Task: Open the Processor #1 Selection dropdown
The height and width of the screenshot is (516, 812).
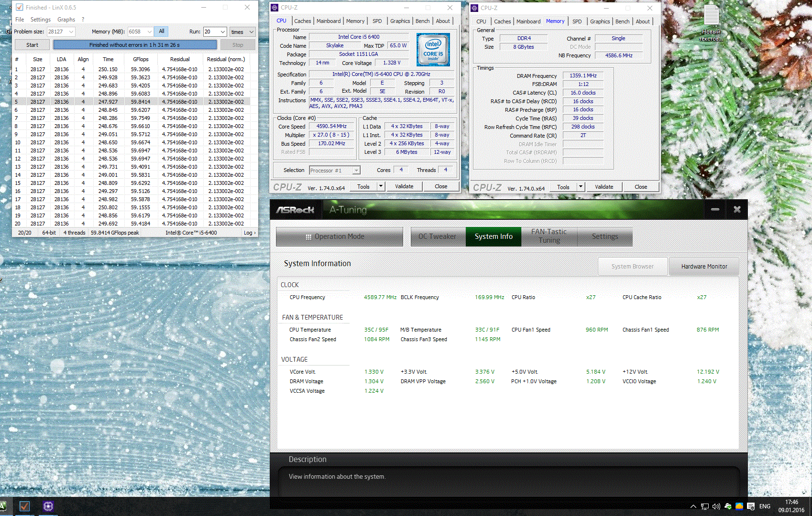Action: pos(335,171)
